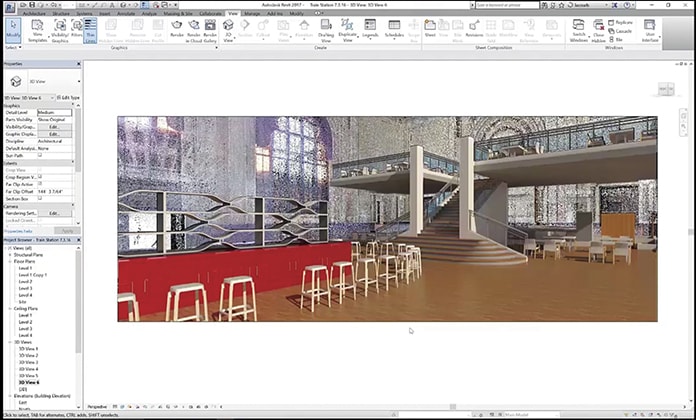Toggle the Thin Lines tool
Viewport: 696px width, 420px height.
[90, 29]
